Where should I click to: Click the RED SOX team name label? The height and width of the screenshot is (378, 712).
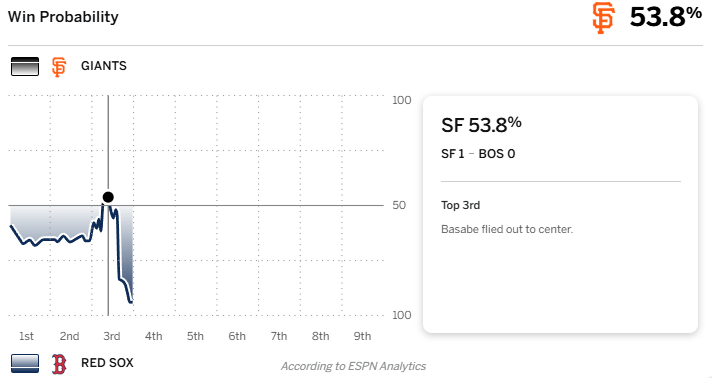(107, 363)
